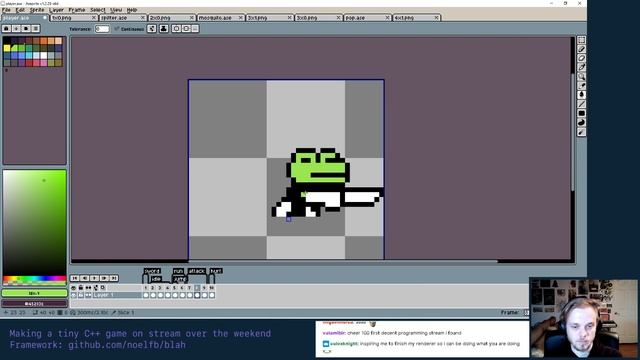Viewport: 640px width, 360px height.
Task: Play the animation
Action: (x=94, y=278)
